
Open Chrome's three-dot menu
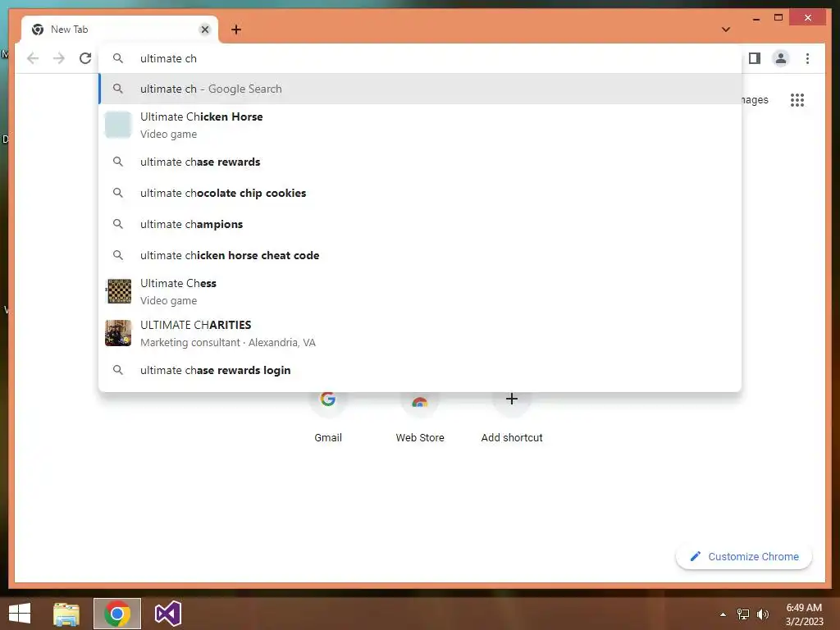[807, 58]
